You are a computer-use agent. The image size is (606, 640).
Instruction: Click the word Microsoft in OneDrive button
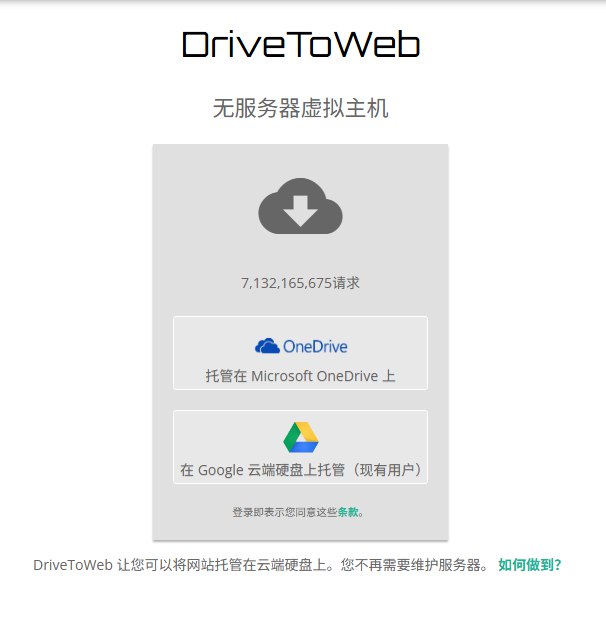tap(282, 376)
